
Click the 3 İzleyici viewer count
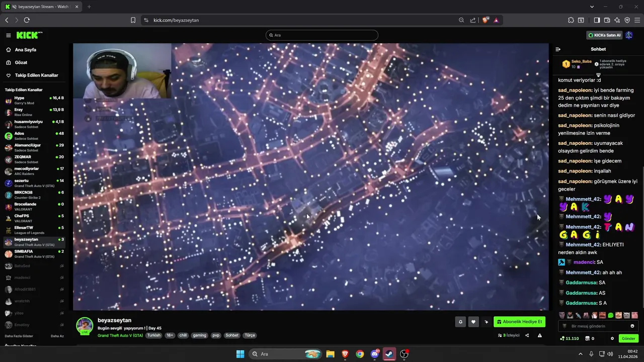point(509,335)
